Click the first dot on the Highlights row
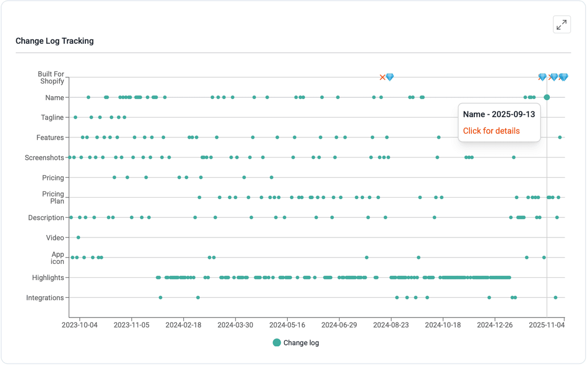Screen dimensions: 588x366 [x=157, y=278]
